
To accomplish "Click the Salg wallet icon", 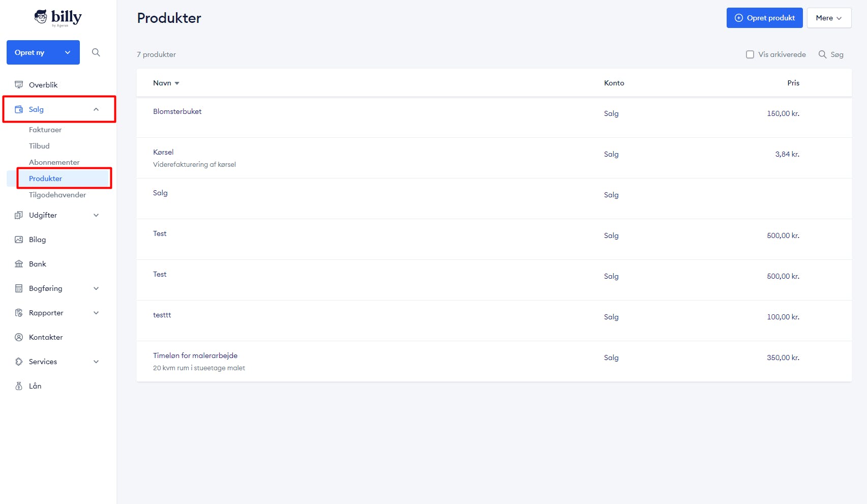I will tap(19, 109).
